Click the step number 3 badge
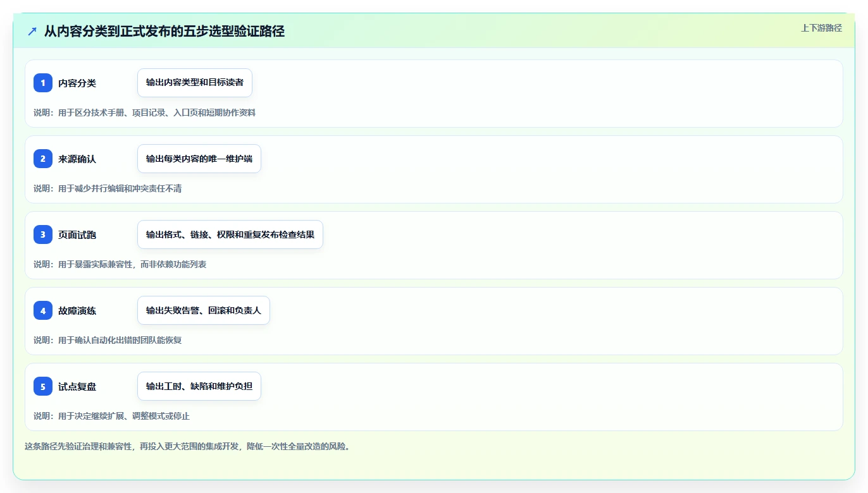868x493 pixels. click(43, 234)
